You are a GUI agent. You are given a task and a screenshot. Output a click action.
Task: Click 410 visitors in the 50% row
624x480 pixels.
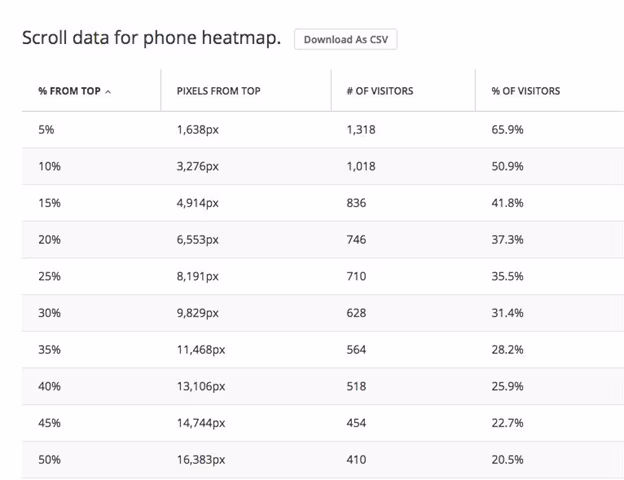pos(356,460)
